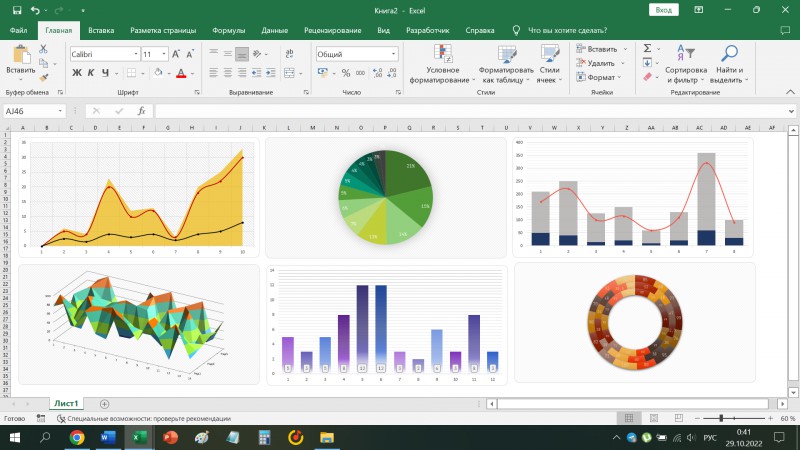Expand the Удалить cells dropdown arrow
800x450 pixels.
623,63
